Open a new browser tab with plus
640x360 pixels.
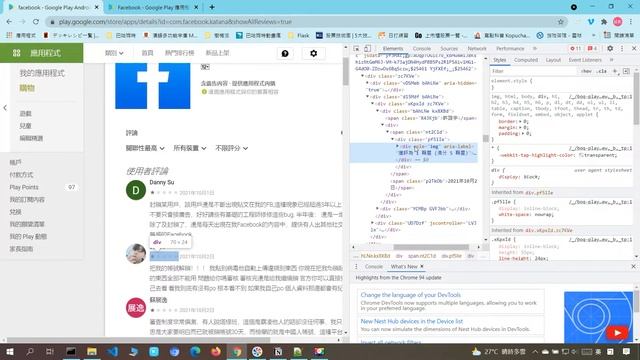(212, 7)
